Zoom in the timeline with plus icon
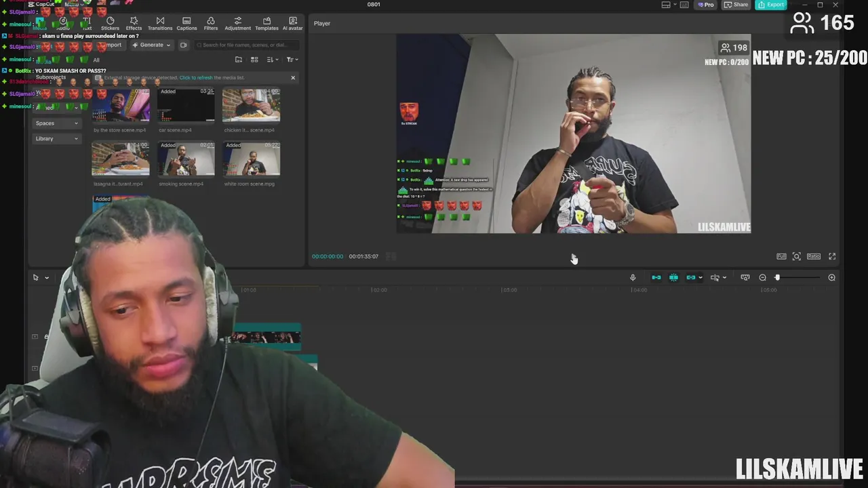 click(831, 277)
